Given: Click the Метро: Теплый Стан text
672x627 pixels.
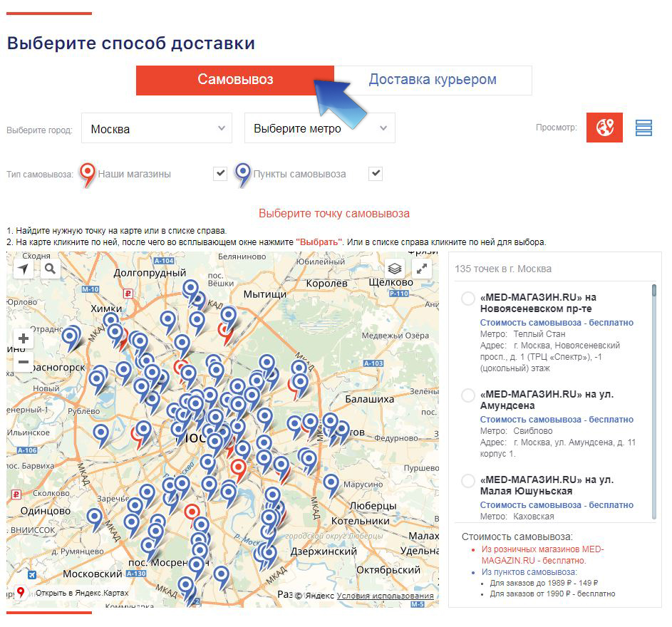Looking at the screenshot, I should [x=522, y=334].
